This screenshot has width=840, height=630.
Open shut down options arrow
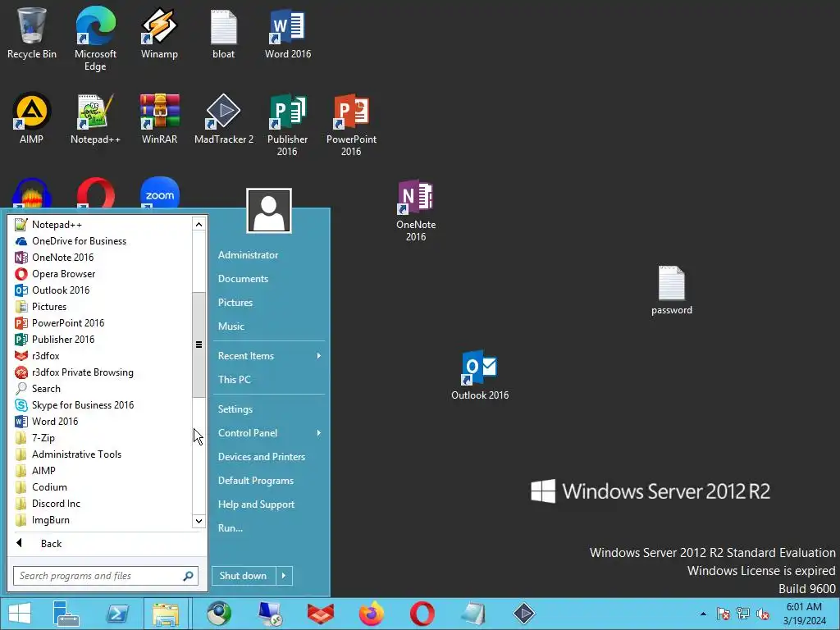pyautogui.click(x=284, y=576)
